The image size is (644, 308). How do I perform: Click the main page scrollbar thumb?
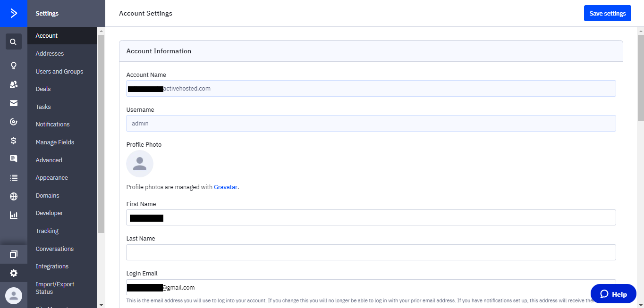click(x=641, y=78)
